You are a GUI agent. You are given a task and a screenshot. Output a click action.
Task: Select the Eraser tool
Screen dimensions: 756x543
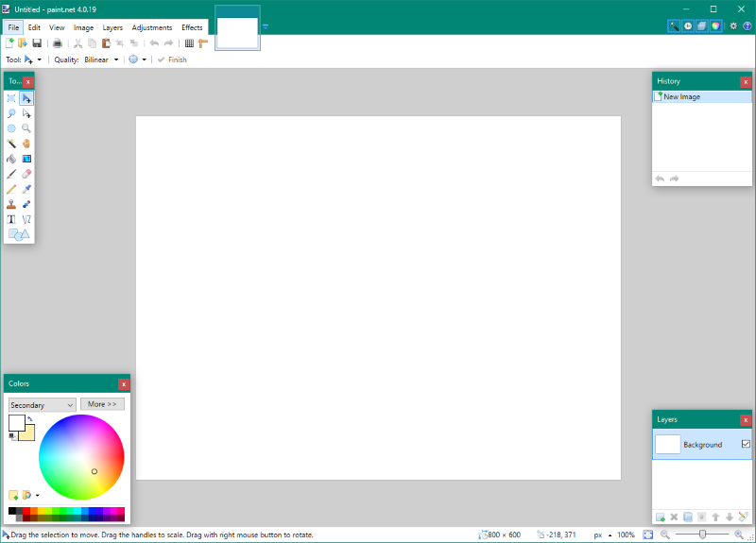[x=26, y=174]
